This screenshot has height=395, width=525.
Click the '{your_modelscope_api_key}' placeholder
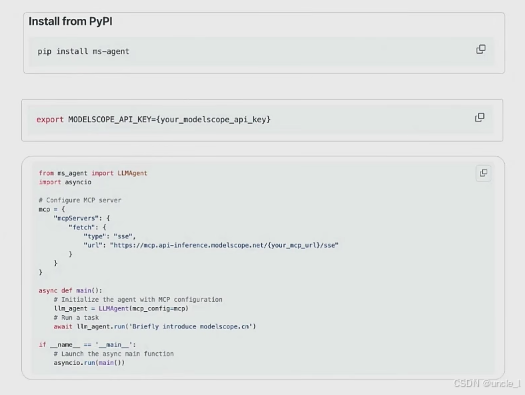(x=213, y=120)
